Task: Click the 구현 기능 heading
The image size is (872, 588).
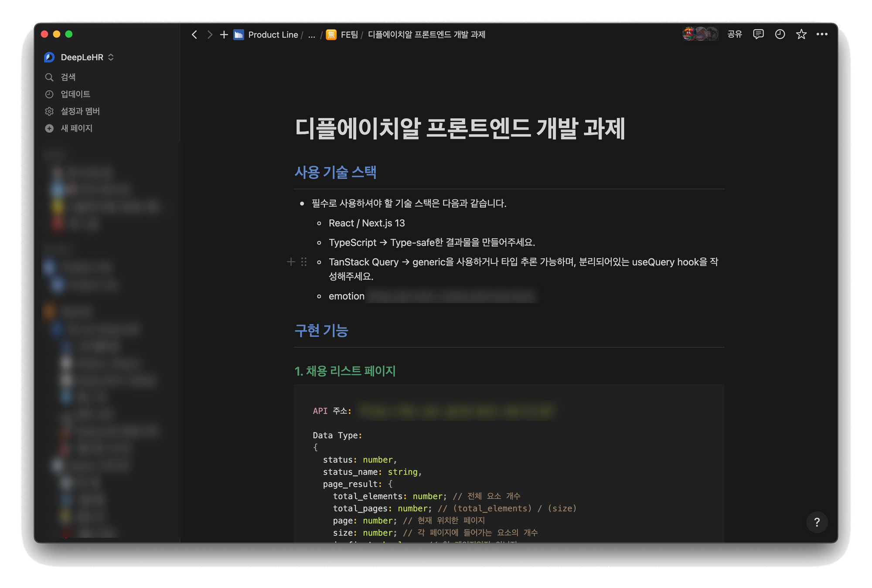Action: point(321,330)
